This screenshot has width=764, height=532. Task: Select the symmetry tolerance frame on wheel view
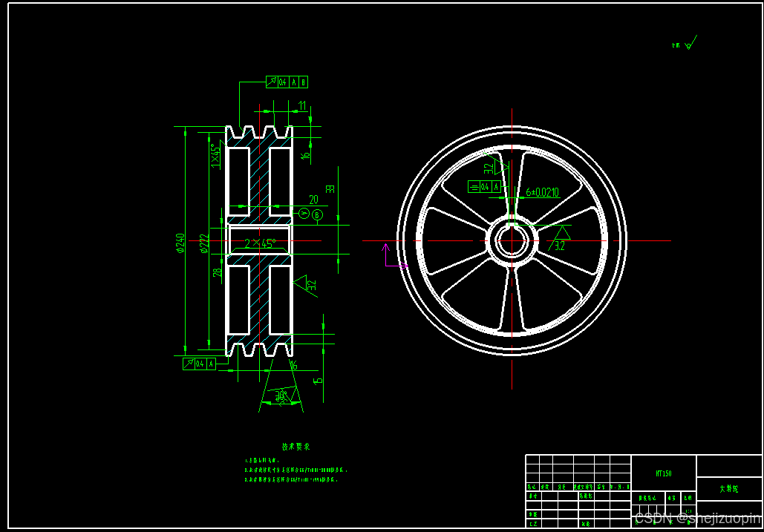[x=484, y=187]
